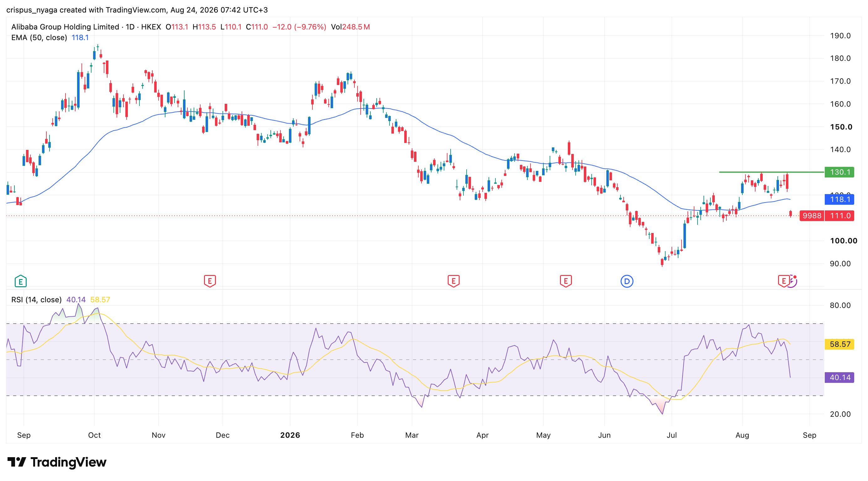Click the red earnings marker in mid-May
868x481 pixels.
pos(566,281)
